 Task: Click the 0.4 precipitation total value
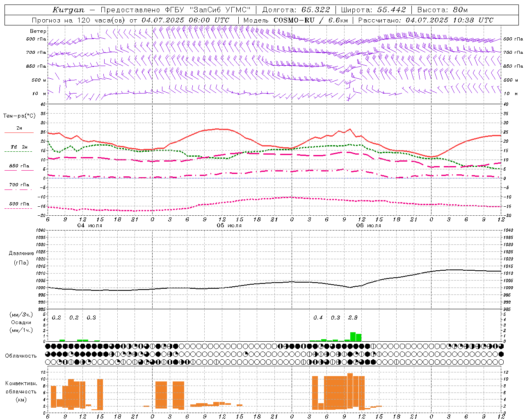tap(318, 317)
